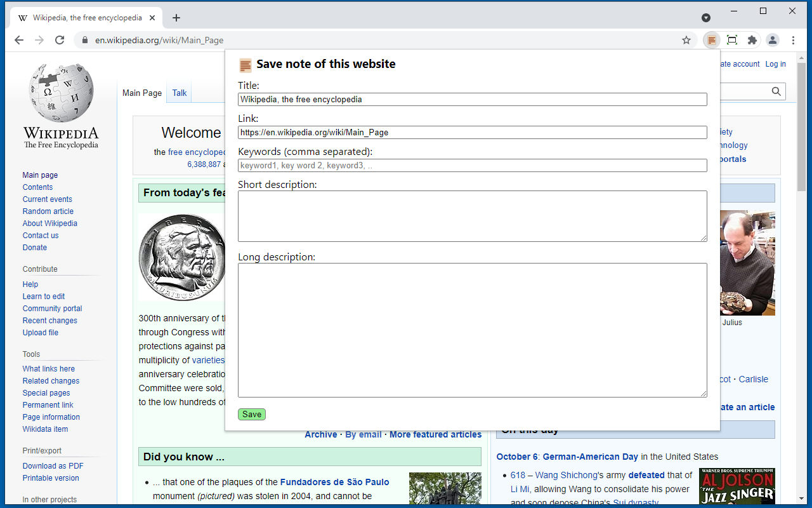
Task: Click the Log in link
Action: [775, 63]
